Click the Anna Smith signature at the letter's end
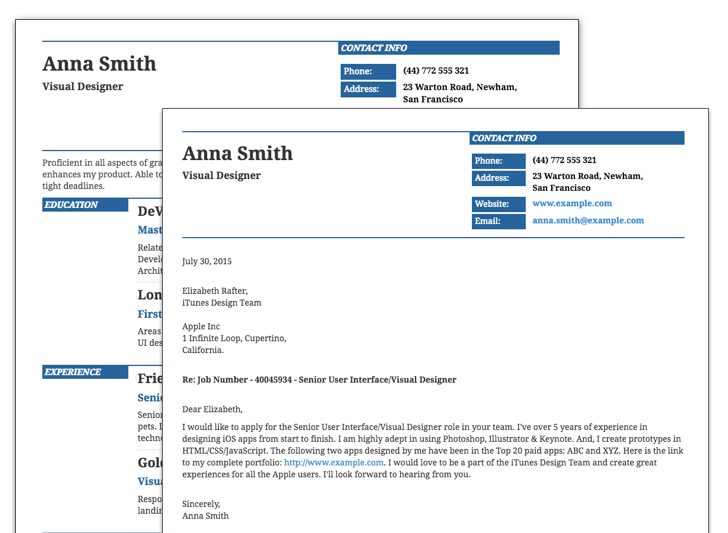The image size is (728, 533). pos(205,516)
